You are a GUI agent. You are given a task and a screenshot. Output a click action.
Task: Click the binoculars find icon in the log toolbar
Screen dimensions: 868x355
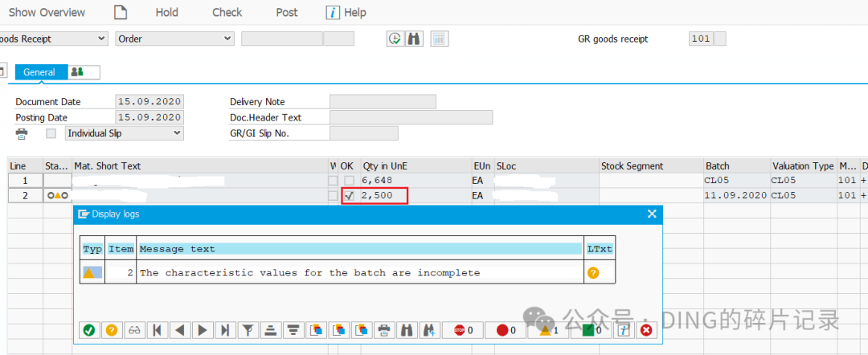coord(406,330)
